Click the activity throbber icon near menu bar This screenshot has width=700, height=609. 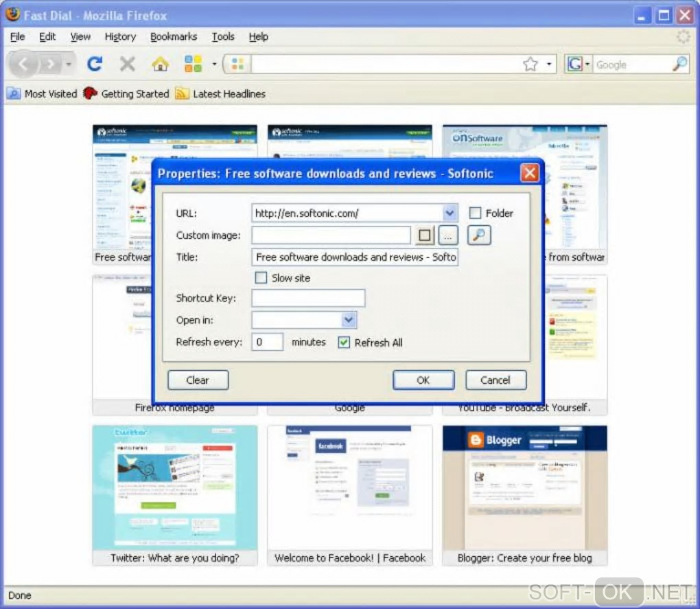point(683,36)
